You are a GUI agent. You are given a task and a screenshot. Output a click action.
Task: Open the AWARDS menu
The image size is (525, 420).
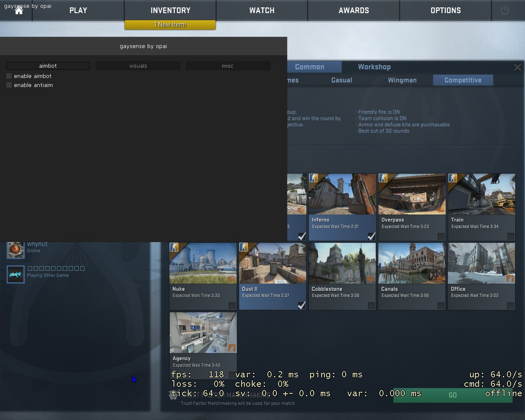(x=354, y=11)
